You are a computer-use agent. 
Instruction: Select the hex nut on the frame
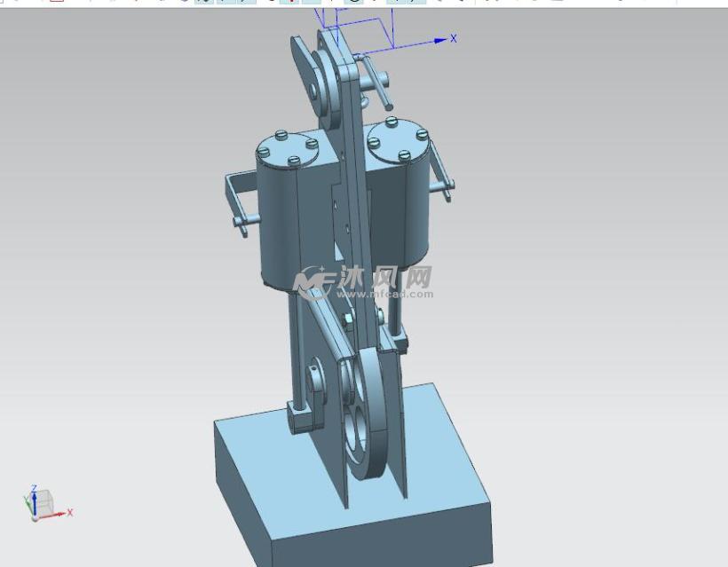(347, 320)
